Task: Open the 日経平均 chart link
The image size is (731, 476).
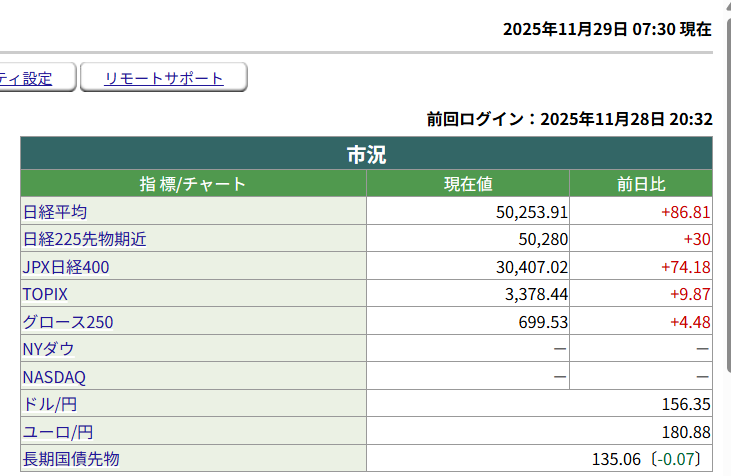Action: tap(55, 212)
